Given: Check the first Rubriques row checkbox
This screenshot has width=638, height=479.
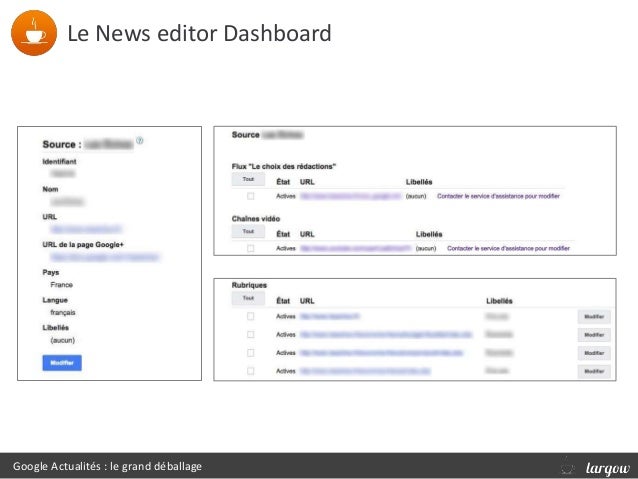Looking at the screenshot, I should click(251, 316).
